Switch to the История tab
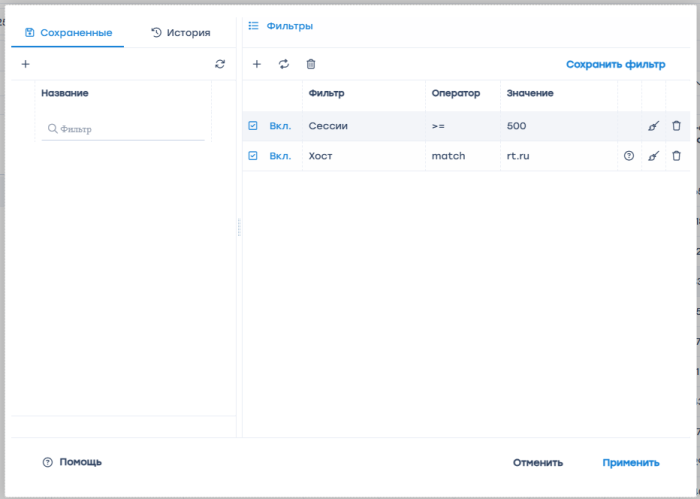Screen dimensions: 700x499 point(180,32)
